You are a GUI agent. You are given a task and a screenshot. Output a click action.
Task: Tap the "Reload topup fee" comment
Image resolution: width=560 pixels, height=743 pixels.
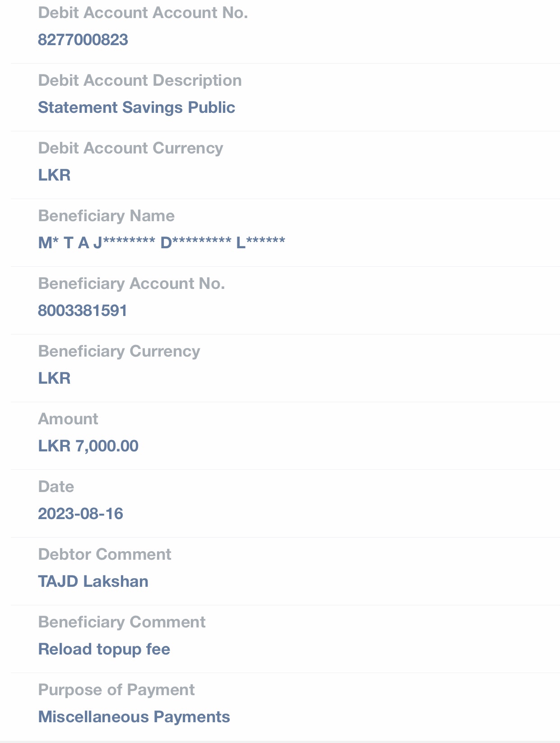[104, 649]
